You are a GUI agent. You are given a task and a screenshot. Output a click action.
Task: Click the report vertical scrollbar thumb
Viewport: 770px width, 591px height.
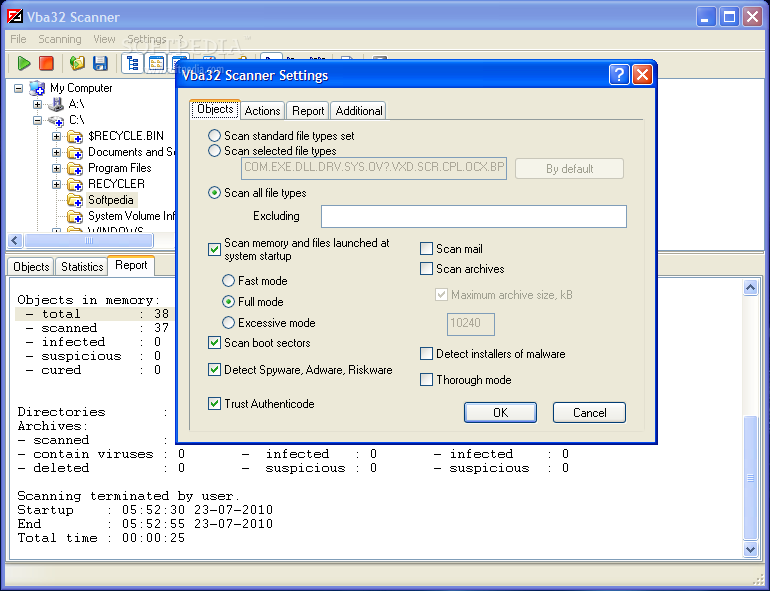point(750,478)
